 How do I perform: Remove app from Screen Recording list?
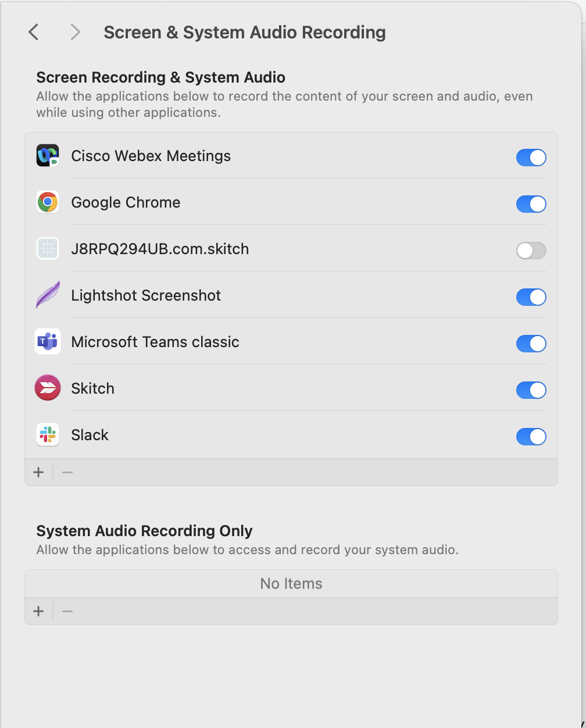click(67, 472)
